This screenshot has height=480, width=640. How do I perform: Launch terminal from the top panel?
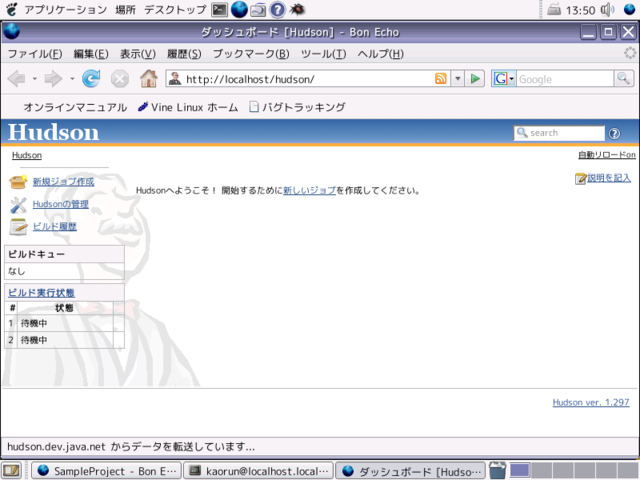point(219,9)
